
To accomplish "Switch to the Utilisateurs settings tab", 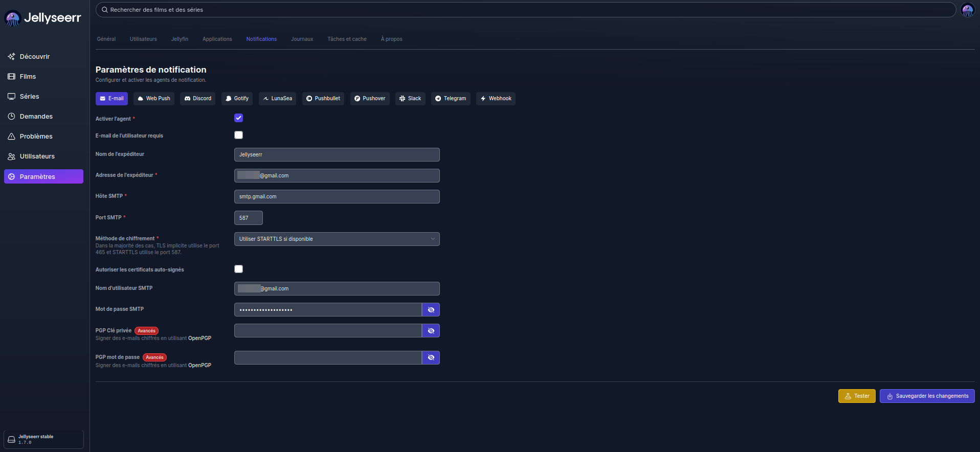I will [143, 39].
